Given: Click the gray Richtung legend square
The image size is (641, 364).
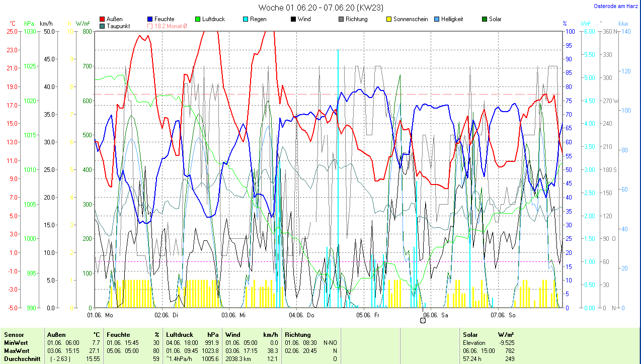Looking at the screenshot, I should pos(341,19).
